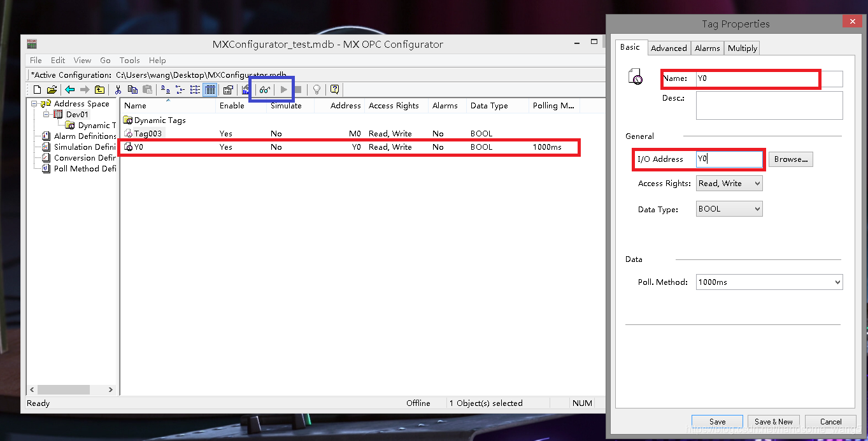868x441 pixels.
Task: Cut selection with the scissors icon
Action: click(118, 90)
